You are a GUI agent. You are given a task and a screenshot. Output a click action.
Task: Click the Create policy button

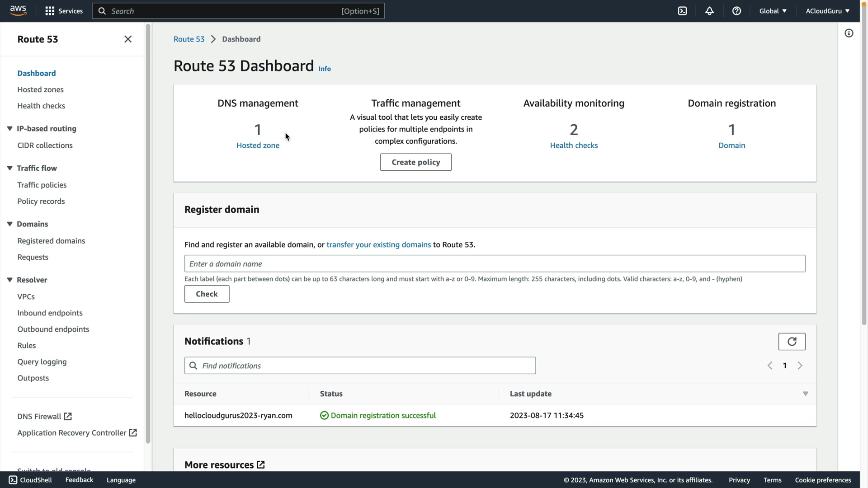(415, 162)
